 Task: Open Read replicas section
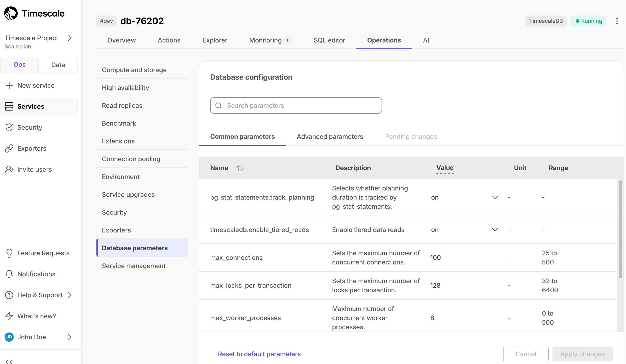[x=142, y=106]
